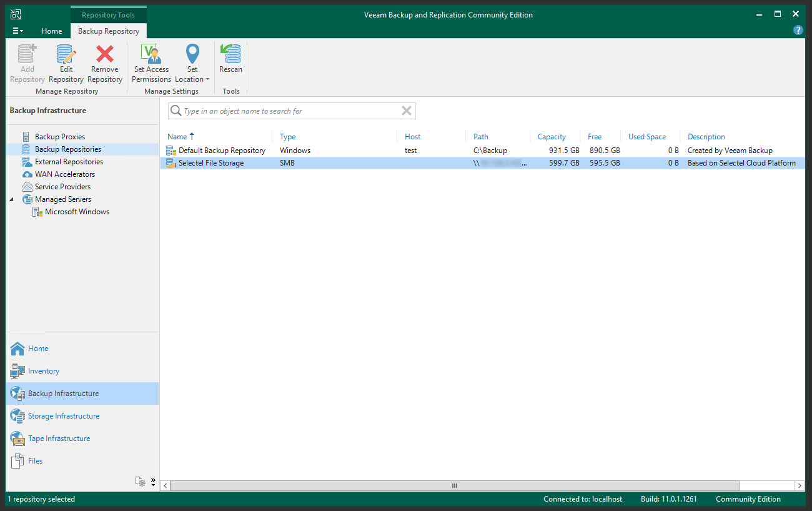Screen dimensions: 812x511
Task: Click the scrollbar left arrow
Action: tap(166, 485)
